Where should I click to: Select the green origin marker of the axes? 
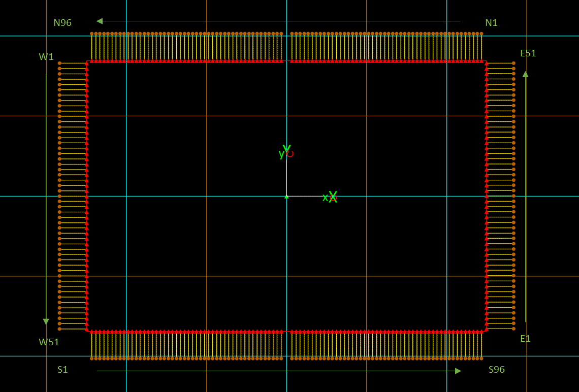[x=286, y=197]
